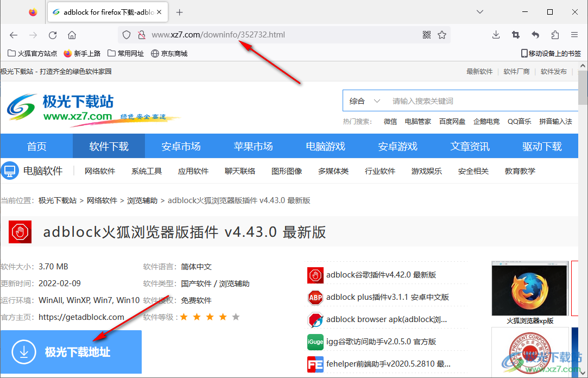Screen dimensions: 588x378
Task: Select the 驱动下载 navigation tab
Action: tap(542, 146)
